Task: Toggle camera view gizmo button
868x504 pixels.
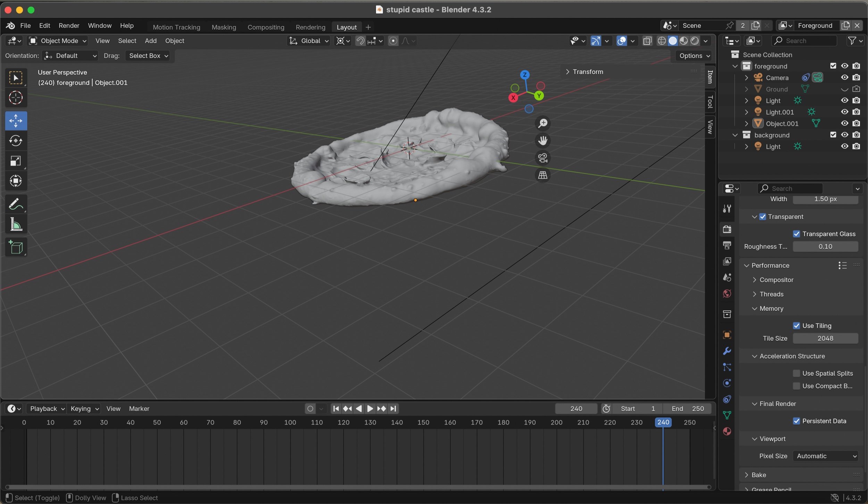Action: tap(543, 158)
